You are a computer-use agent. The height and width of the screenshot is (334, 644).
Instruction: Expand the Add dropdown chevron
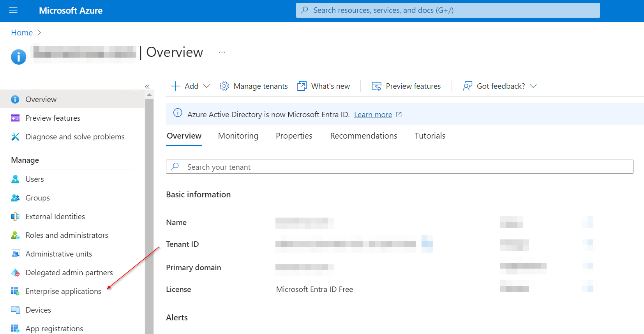(x=207, y=86)
